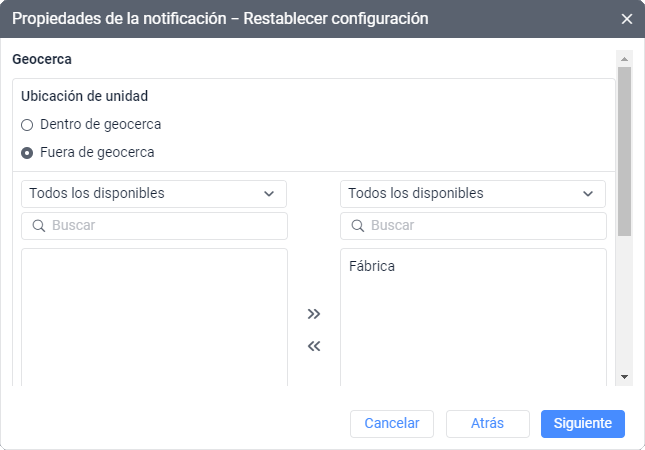Screen dimensions: 645x450
Task: Select the 'Fábrica' geofence item
Action: click(373, 266)
